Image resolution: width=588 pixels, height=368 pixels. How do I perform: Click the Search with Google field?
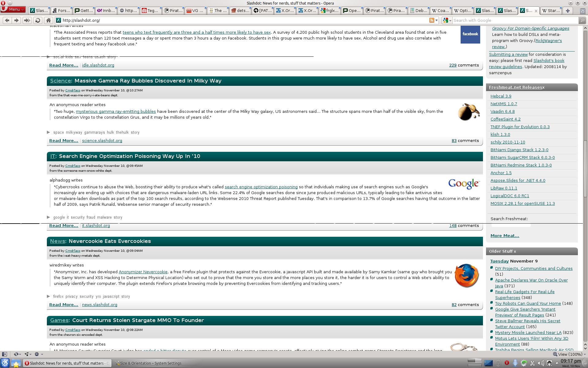click(514, 20)
